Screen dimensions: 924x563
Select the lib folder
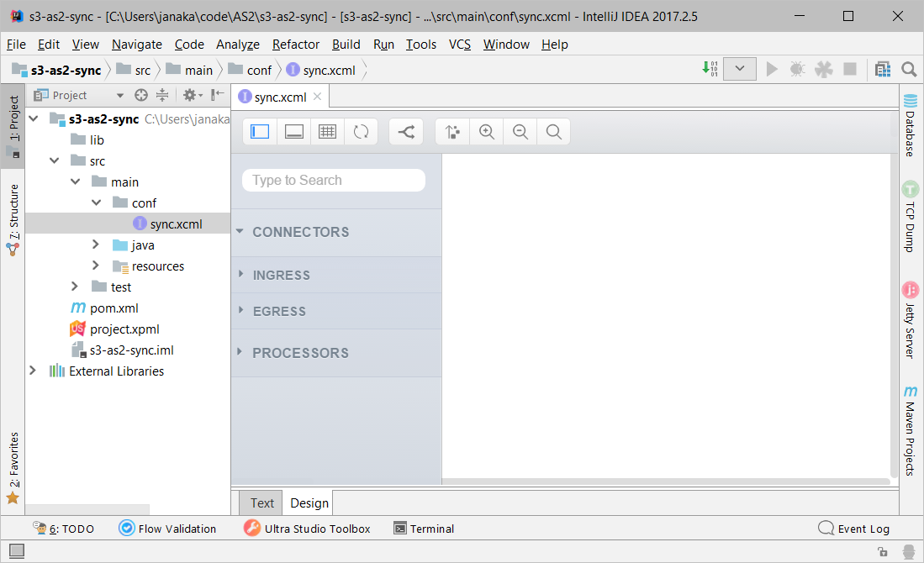(97, 140)
